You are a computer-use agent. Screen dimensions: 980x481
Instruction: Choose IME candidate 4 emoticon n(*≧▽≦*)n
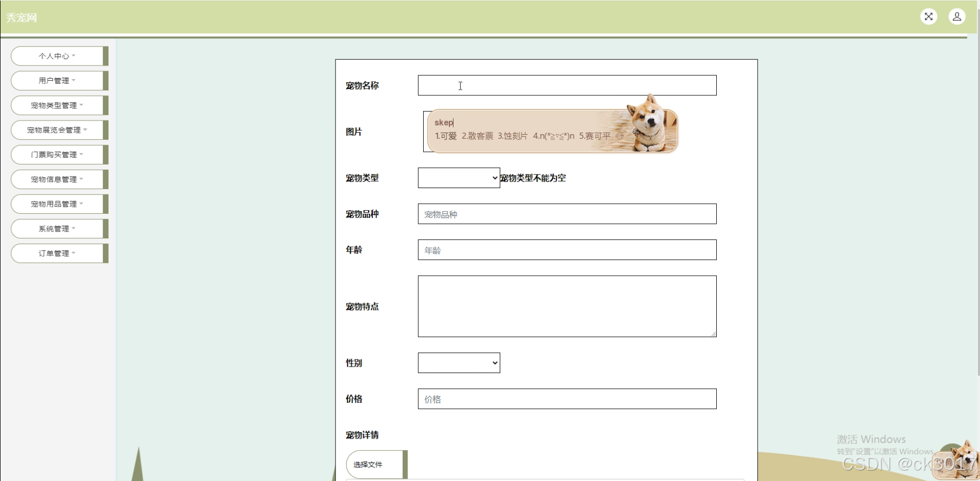(554, 136)
